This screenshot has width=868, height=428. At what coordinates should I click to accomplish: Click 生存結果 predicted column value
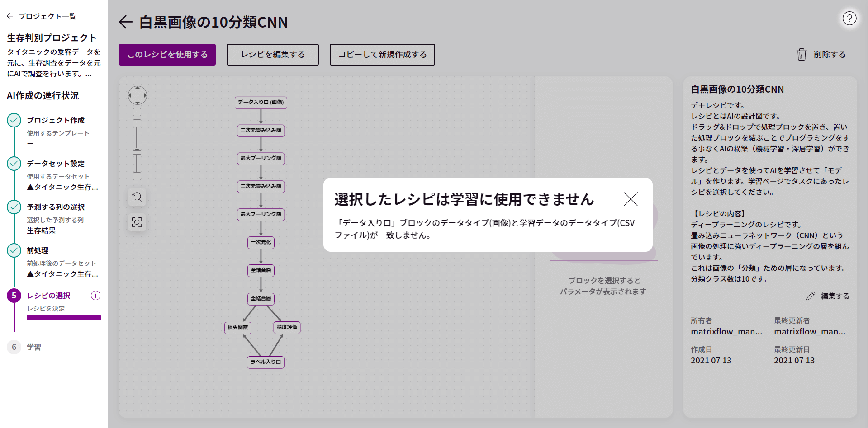tap(41, 230)
